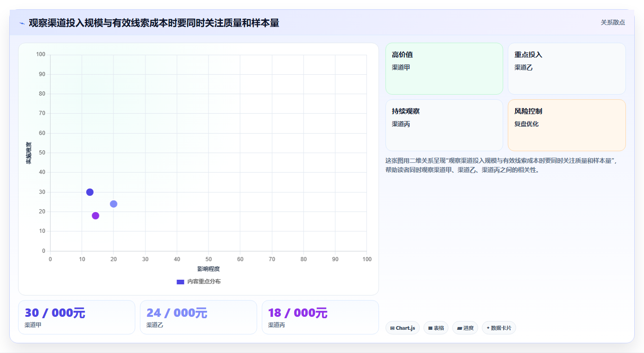
Task: Select the light blue data point at 24
Action: tap(114, 204)
